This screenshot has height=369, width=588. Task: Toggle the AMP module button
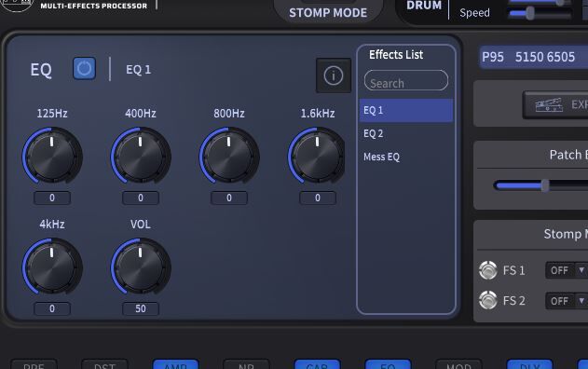click(175, 364)
